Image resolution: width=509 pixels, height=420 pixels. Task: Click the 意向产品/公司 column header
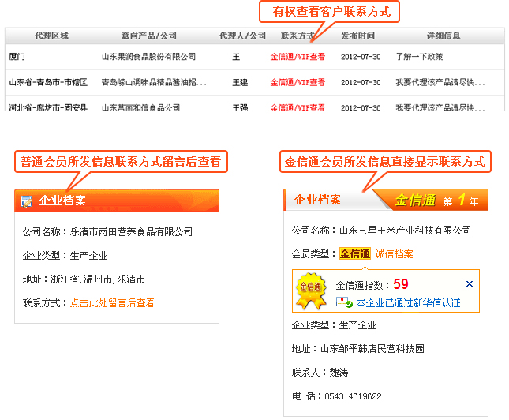point(149,36)
